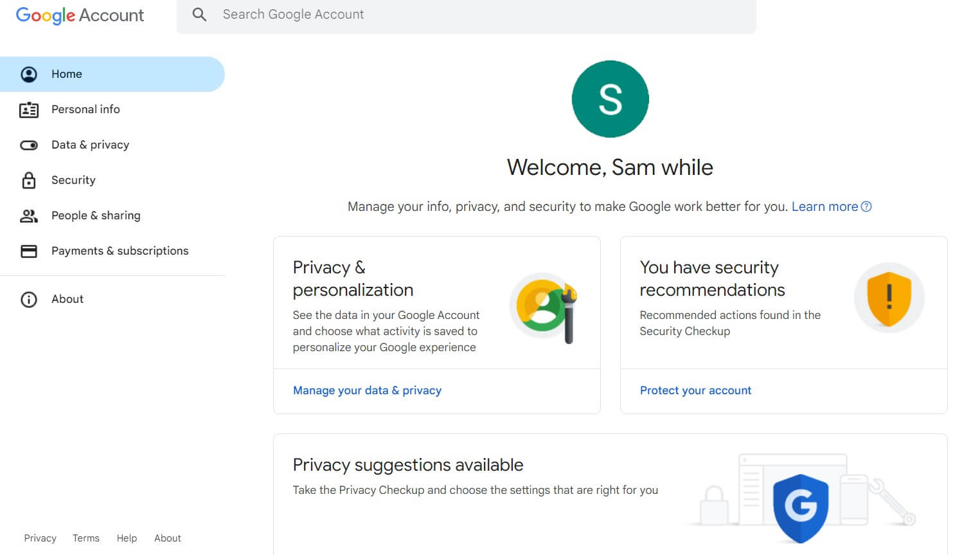Go to Payments & subscriptions section
Screen dimensions: 980x555
coord(112,251)
